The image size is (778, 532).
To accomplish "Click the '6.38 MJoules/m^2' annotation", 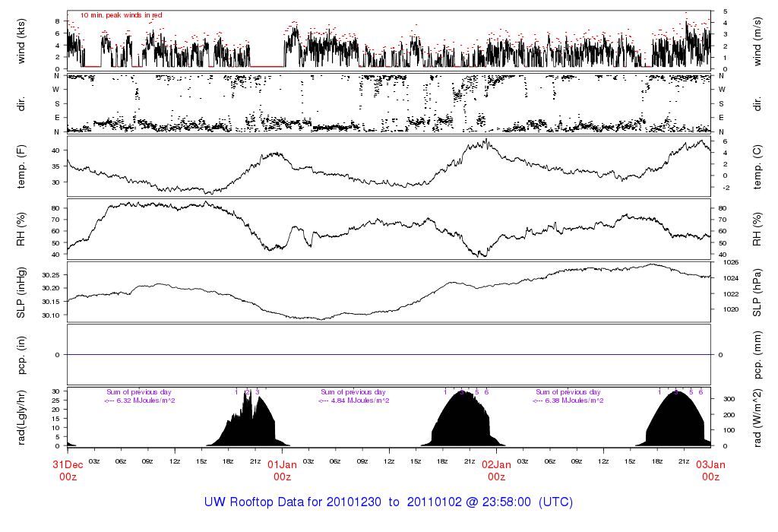I will [574, 401].
